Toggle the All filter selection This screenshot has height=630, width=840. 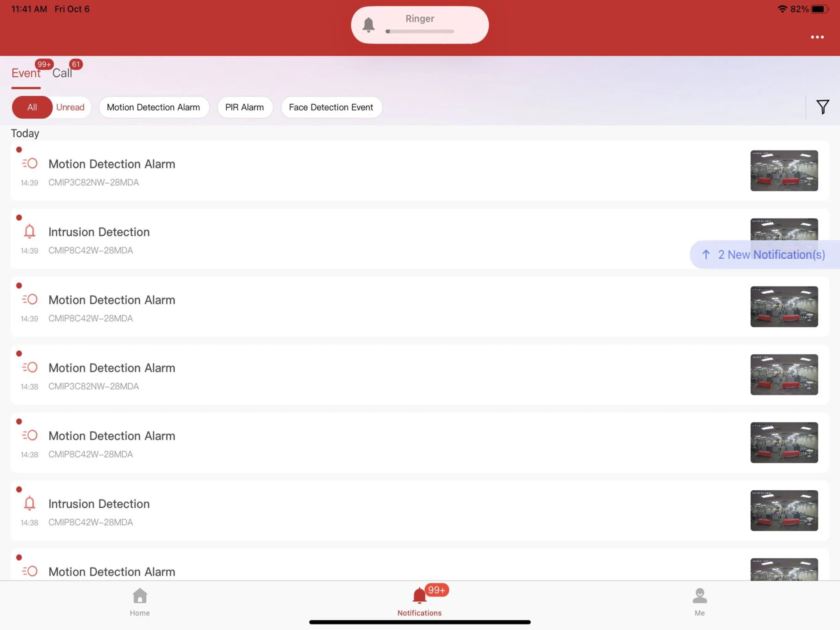tap(31, 106)
